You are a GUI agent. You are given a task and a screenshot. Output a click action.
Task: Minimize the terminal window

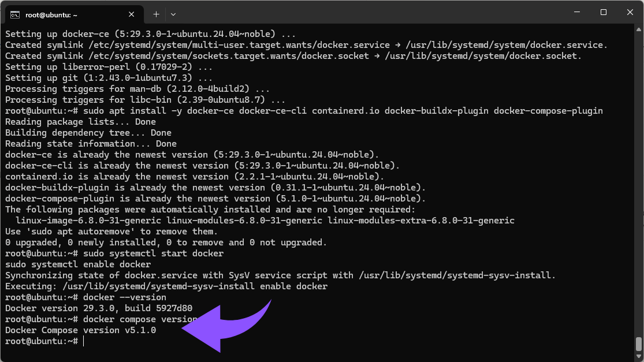576,12
